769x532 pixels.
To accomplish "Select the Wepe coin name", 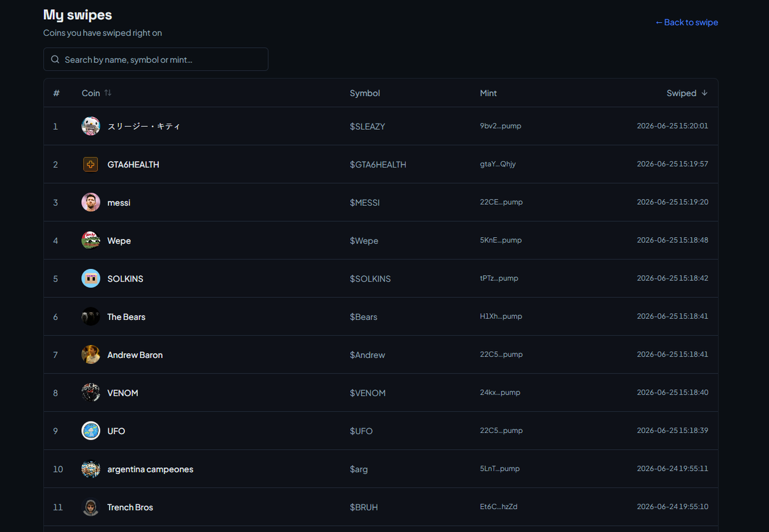I will 119,241.
